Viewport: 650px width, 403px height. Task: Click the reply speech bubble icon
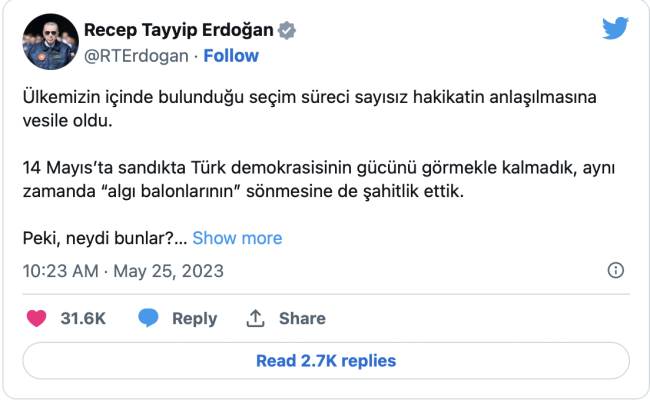coord(149,318)
